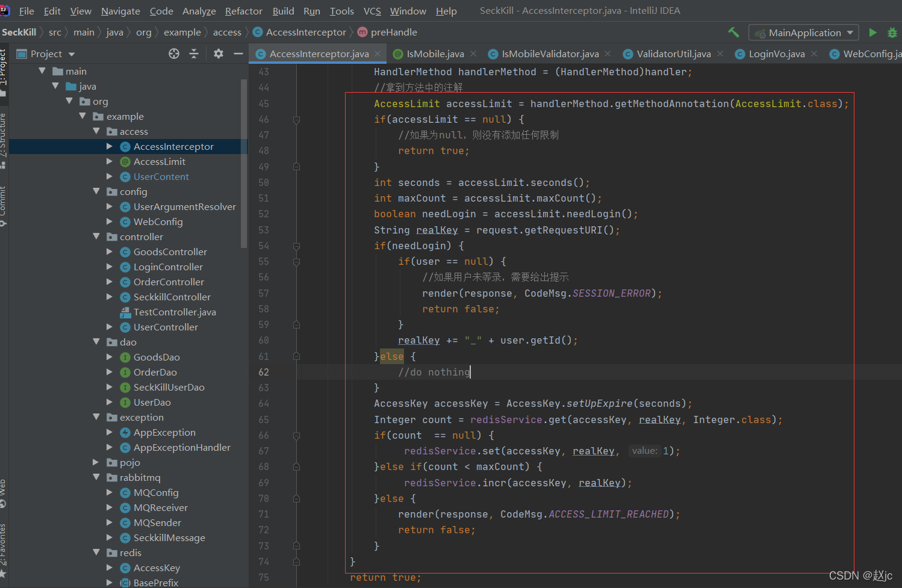
Task: Collapse the main folder
Action: [42, 71]
